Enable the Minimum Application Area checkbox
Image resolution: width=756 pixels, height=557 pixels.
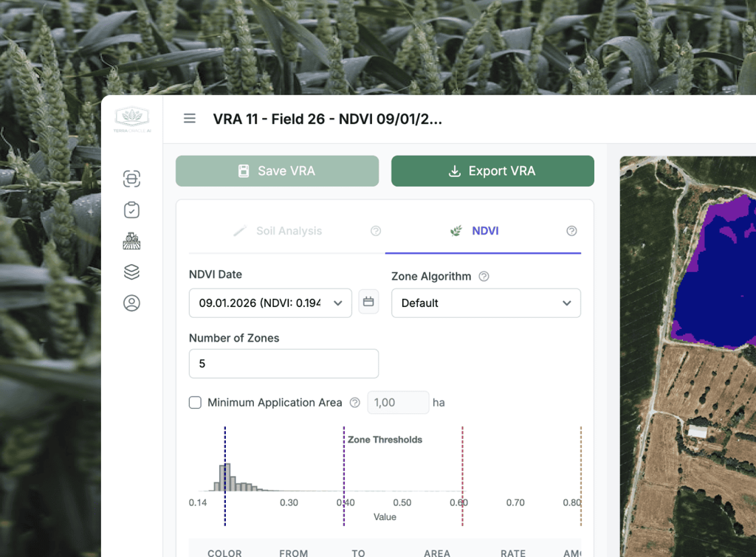point(195,403)
